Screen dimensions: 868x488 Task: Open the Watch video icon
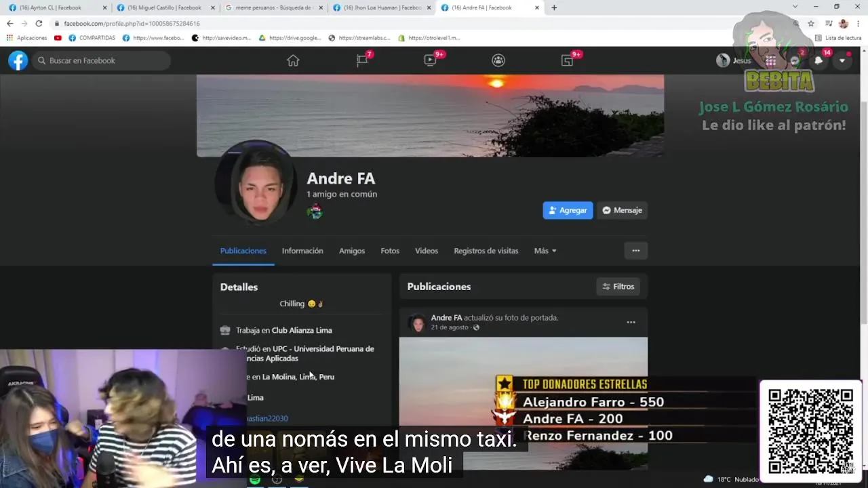(x=430, y=60)
